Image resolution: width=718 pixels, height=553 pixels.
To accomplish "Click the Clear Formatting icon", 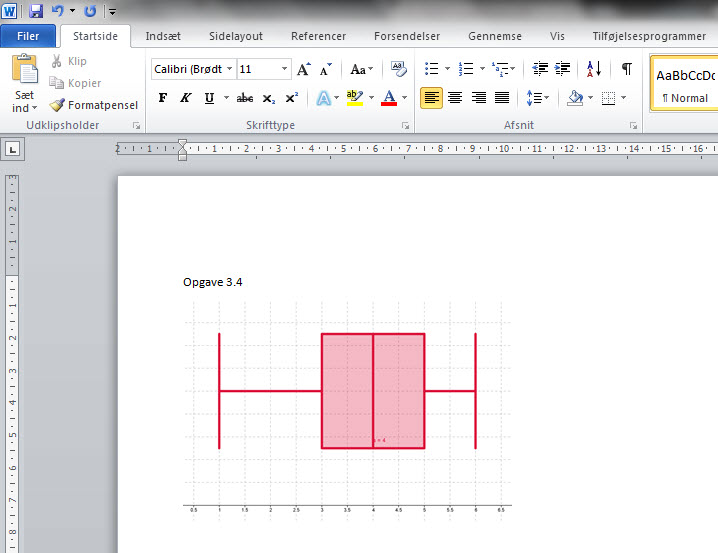I will pos(399,69).
